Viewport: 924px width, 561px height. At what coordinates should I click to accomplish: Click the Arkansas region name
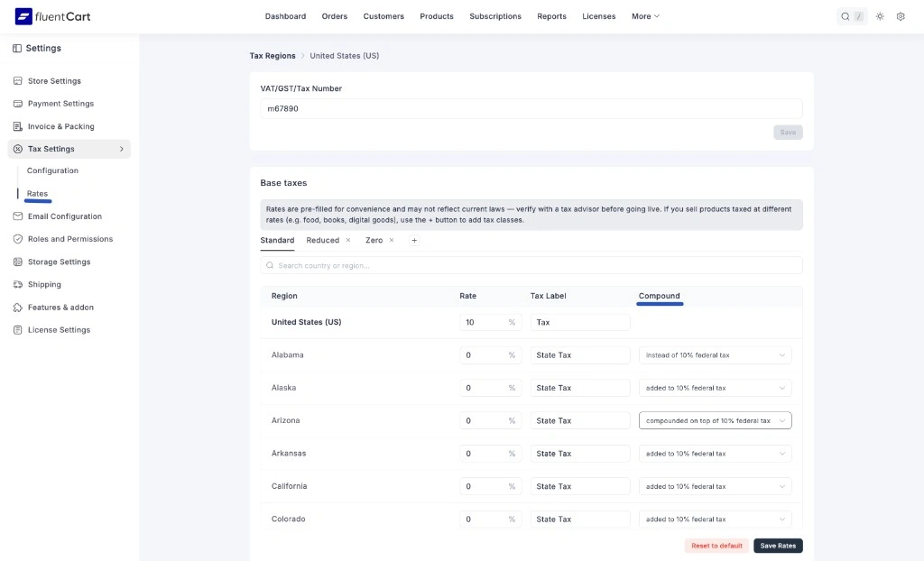289,454
